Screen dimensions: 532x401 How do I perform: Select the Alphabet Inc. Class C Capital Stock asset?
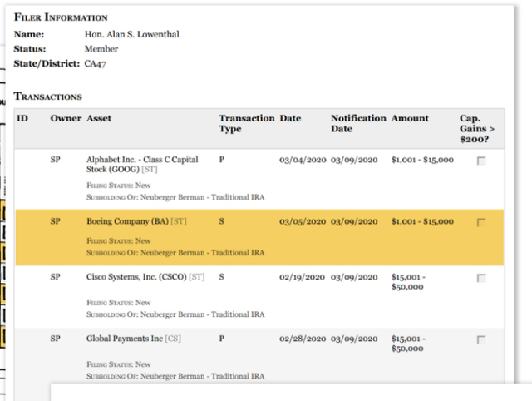pos(142,165)
